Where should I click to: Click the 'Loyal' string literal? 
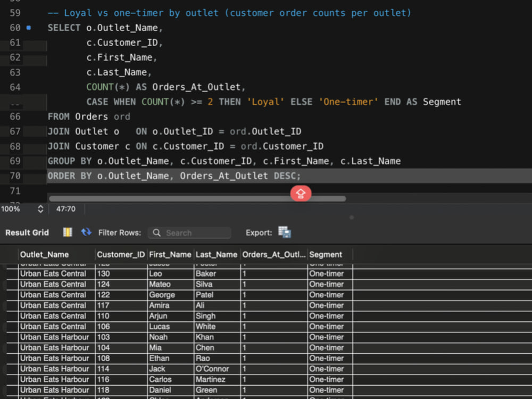(x=265, y=102)
